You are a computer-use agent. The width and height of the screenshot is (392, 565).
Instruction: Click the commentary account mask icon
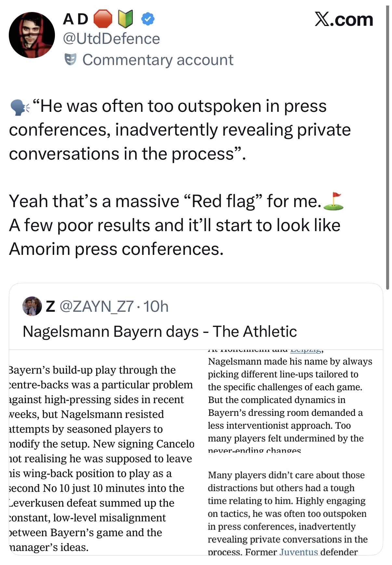pos(70,59)
